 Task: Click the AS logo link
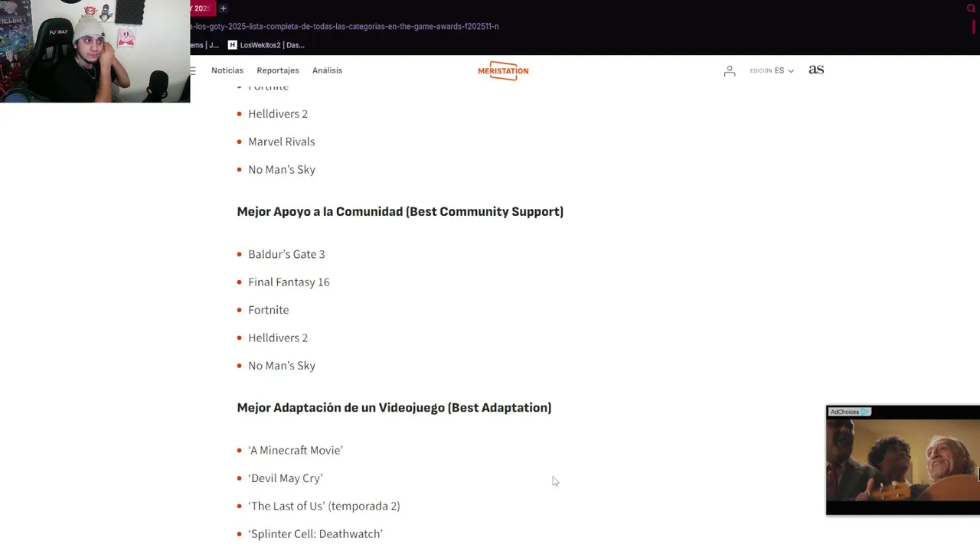pos(816,70)
